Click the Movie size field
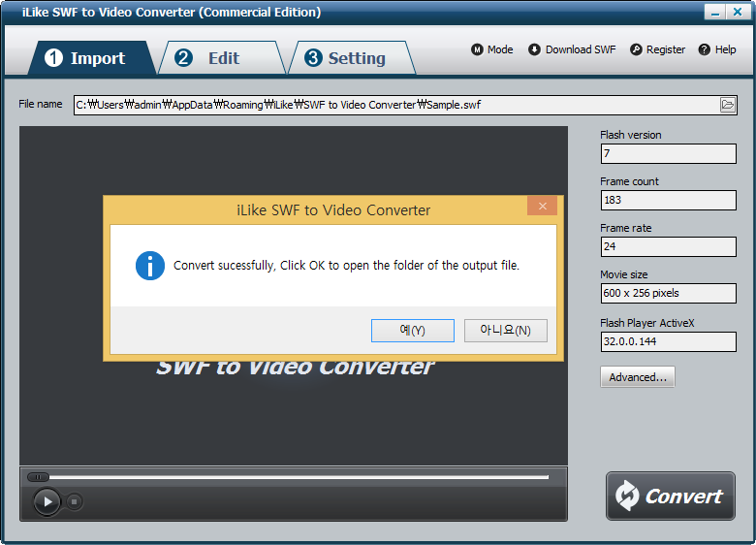756x545 pixels. tap(668, 293)
